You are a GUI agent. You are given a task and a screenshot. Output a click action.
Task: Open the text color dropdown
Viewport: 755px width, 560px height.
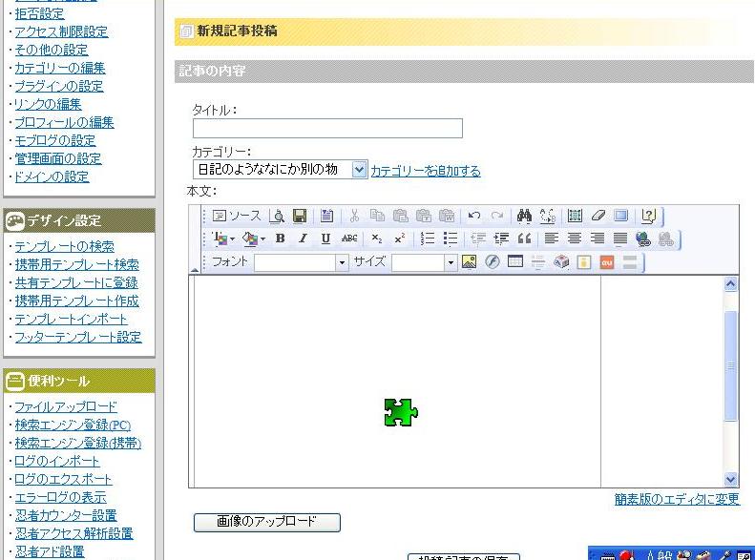[x=223, y=239]
